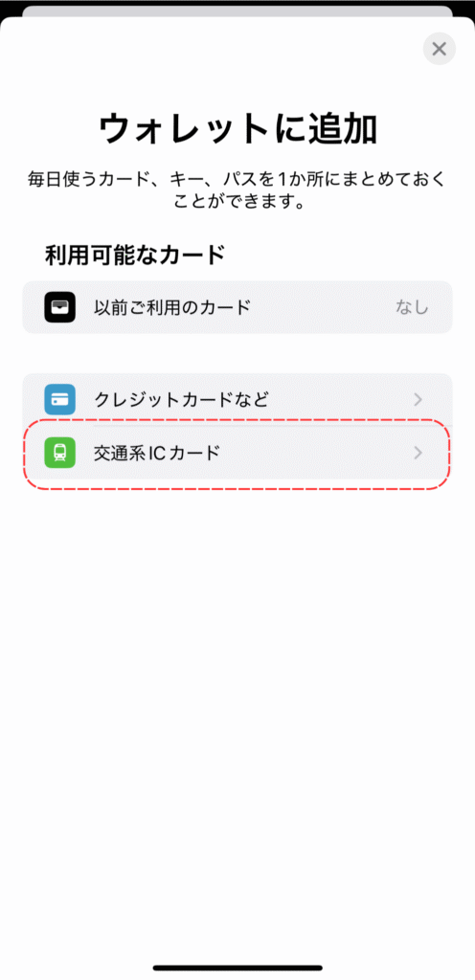Click the クレジットカードなど text label

(x=181, y=399)
